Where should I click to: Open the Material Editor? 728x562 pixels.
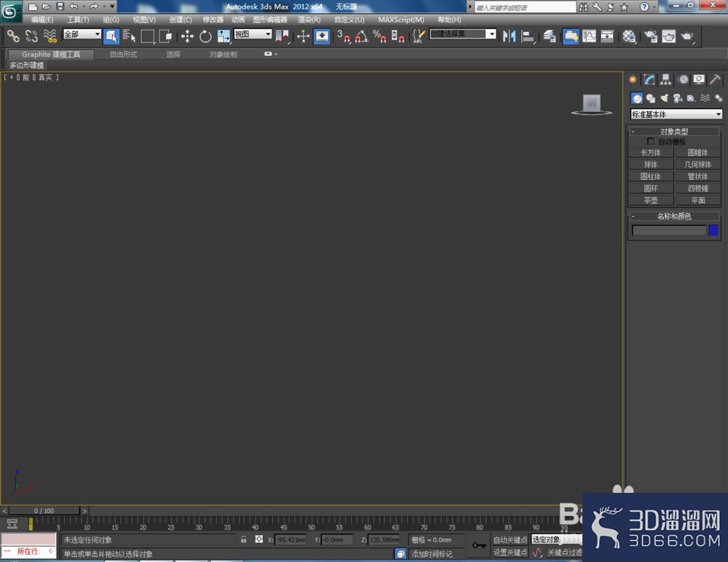pos(629,36)
